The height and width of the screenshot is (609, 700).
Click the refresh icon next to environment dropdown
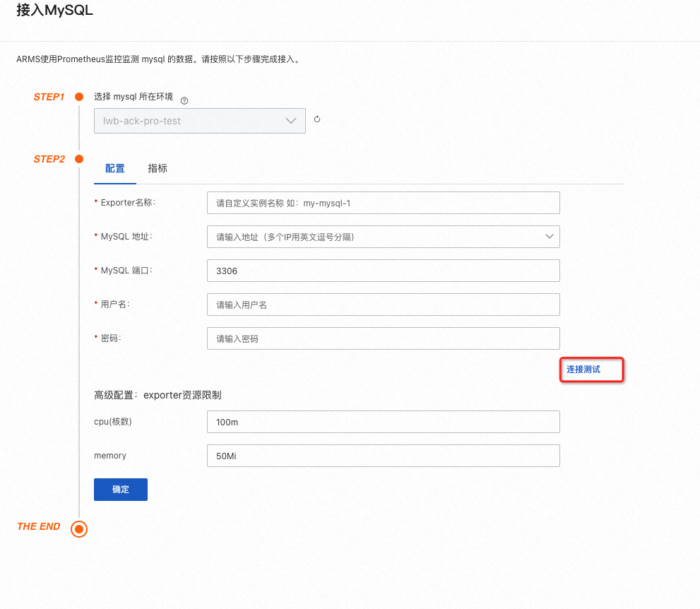pyautogui.click(x=316, y=119)
